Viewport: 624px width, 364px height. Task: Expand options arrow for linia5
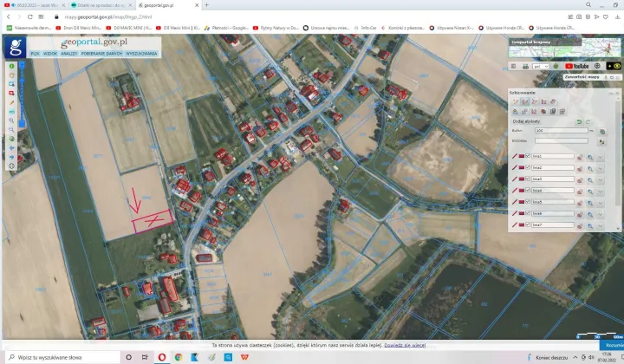601,202
